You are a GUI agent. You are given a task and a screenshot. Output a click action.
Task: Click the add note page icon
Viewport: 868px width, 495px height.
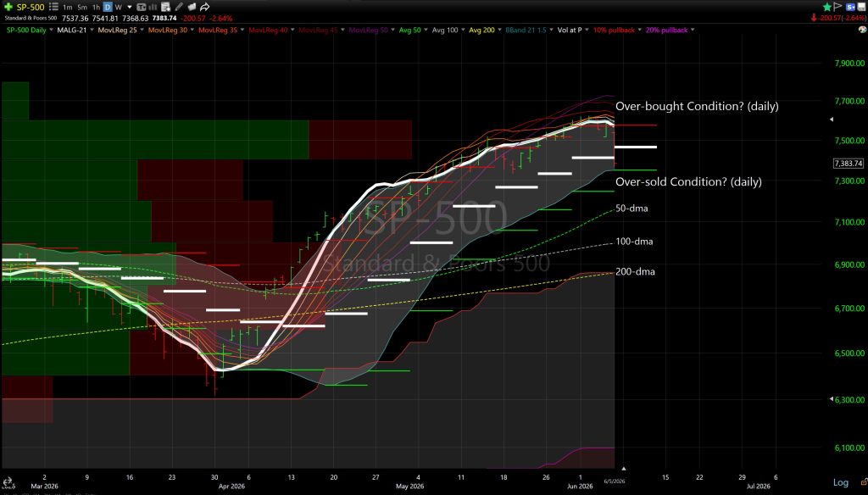pos(165,7)
